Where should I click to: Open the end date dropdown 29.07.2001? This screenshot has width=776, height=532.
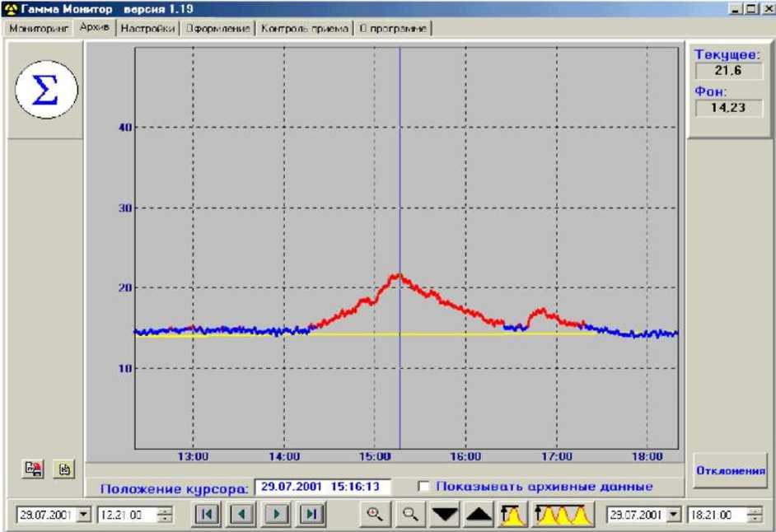click(x=674, y=515)
